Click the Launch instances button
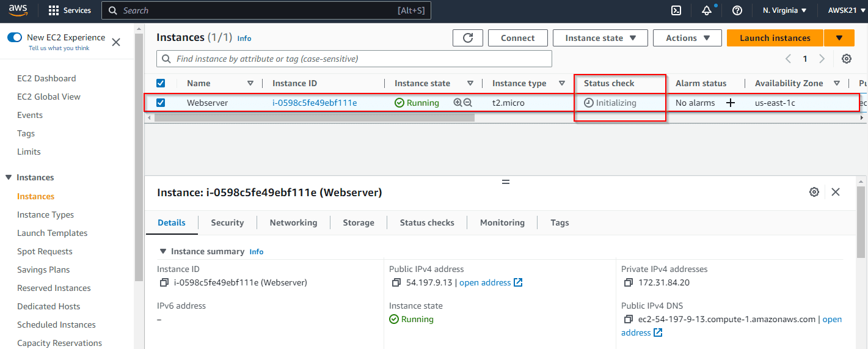Screen dimensions: 868x349 [x=775, y=38]
